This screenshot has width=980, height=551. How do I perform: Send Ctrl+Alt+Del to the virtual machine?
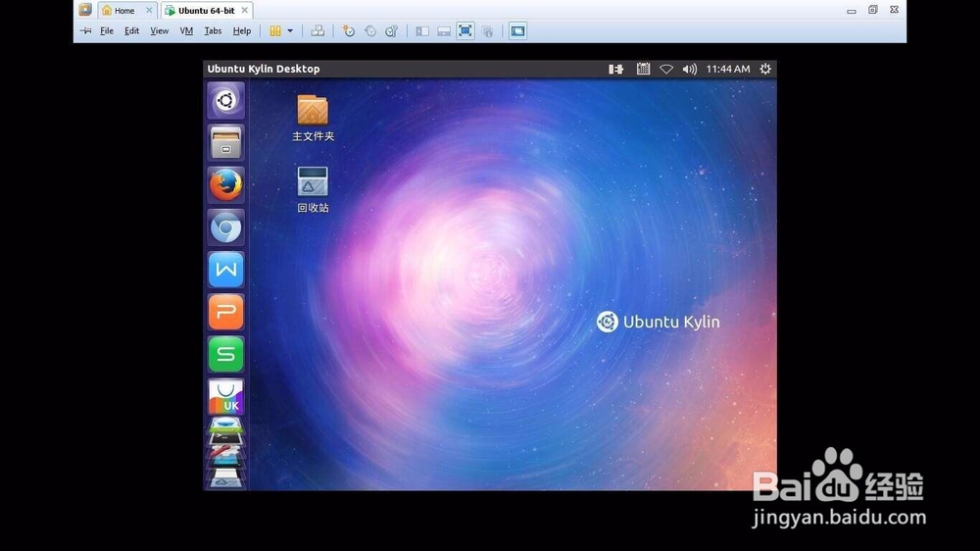point(318,30)
